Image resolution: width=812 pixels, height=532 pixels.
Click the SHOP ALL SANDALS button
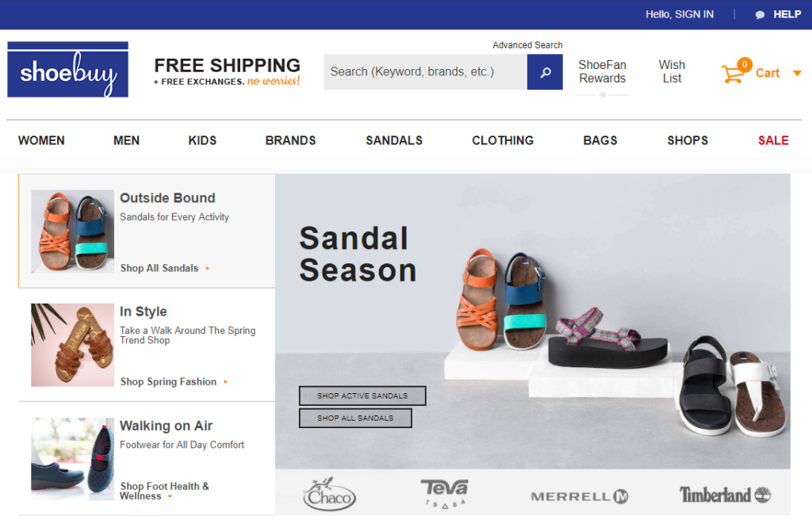click(355, 418)
